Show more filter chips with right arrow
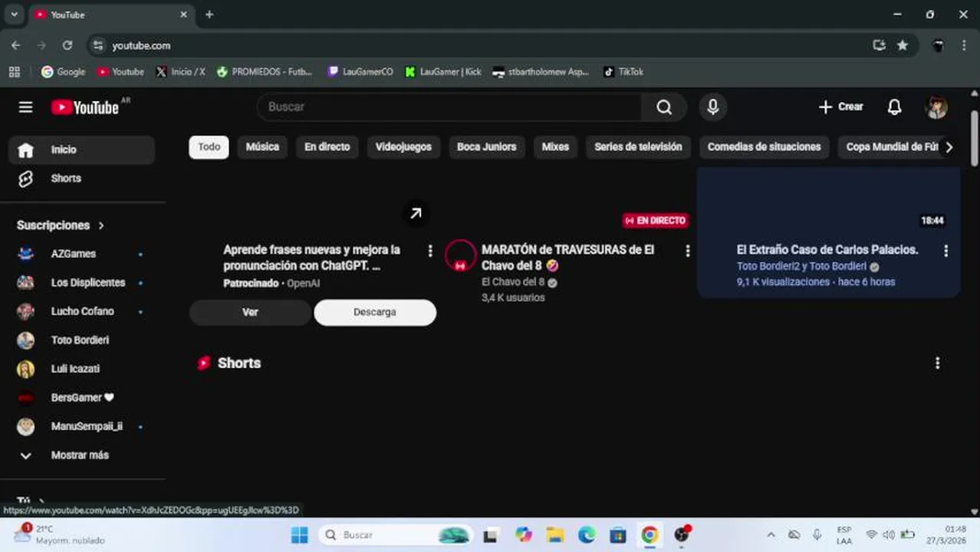This screenshot has height=552, width=980. tap(949, 147)
